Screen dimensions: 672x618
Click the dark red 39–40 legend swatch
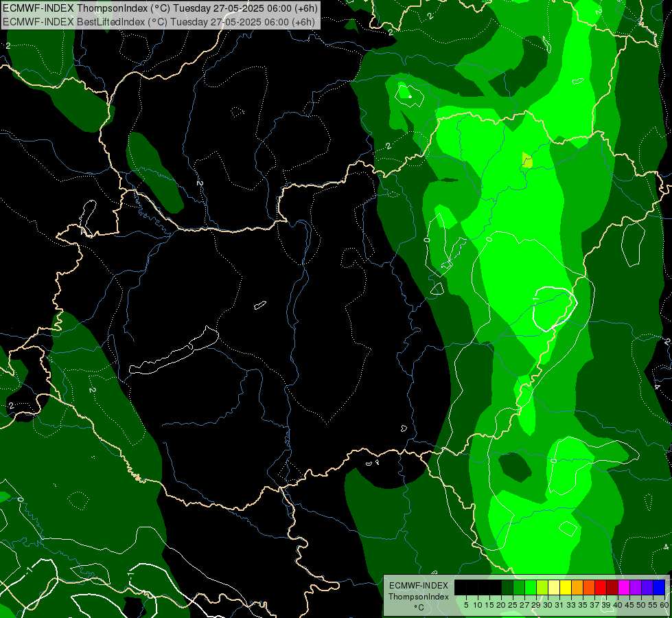click(x=612, y=587)
